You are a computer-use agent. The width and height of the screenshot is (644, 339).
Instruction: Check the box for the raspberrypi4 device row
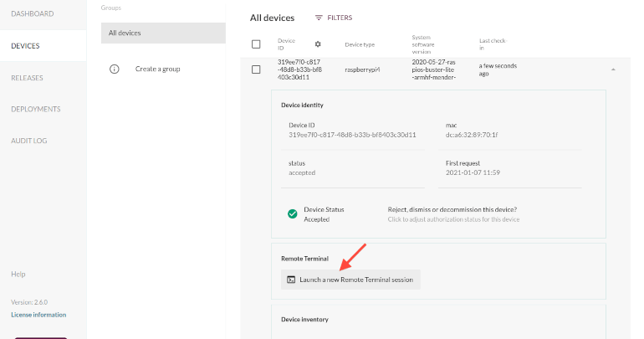[256, 69]
